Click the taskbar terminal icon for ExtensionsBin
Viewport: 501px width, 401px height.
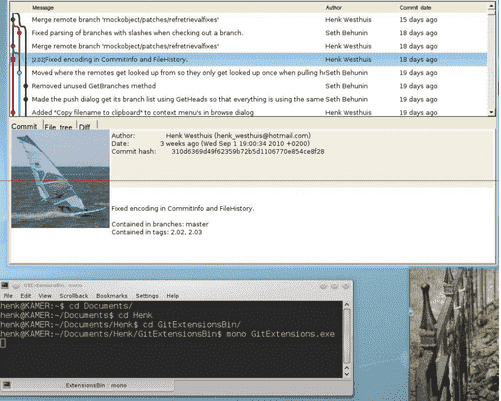point(7,385)
